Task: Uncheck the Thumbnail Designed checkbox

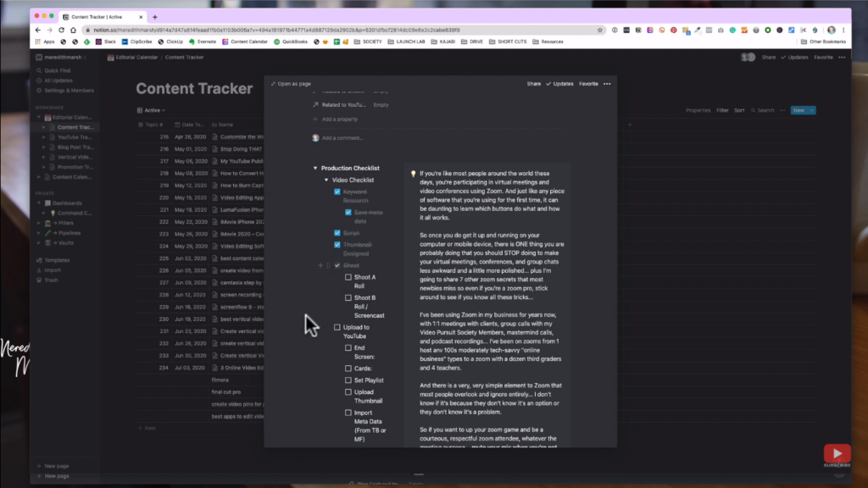Action: [337, 245]
